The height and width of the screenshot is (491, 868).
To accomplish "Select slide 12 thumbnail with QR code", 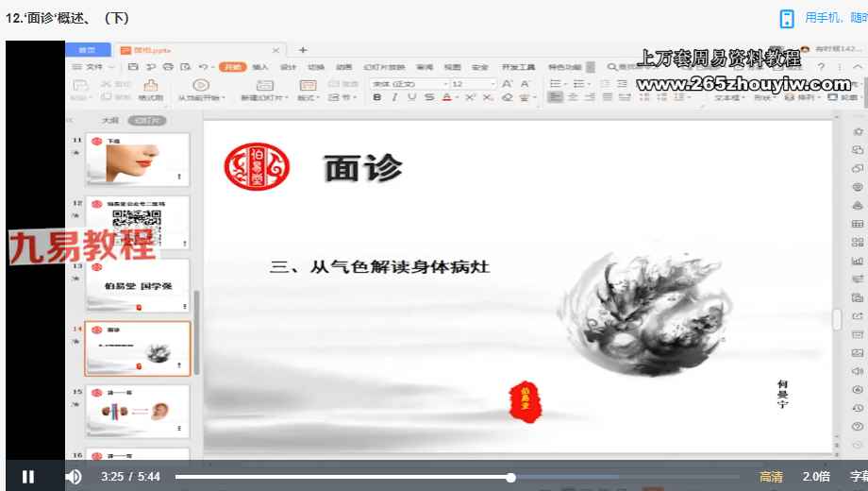I will (138, 222).
